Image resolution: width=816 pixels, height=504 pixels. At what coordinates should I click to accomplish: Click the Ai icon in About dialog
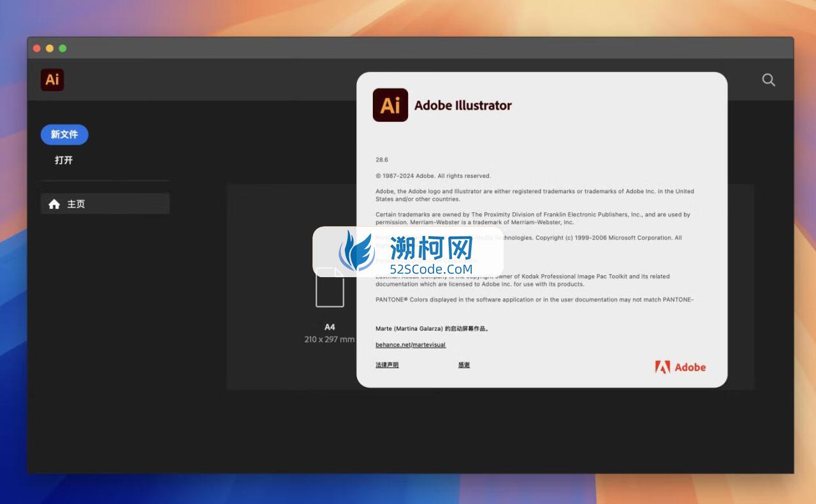click(390, 105)
